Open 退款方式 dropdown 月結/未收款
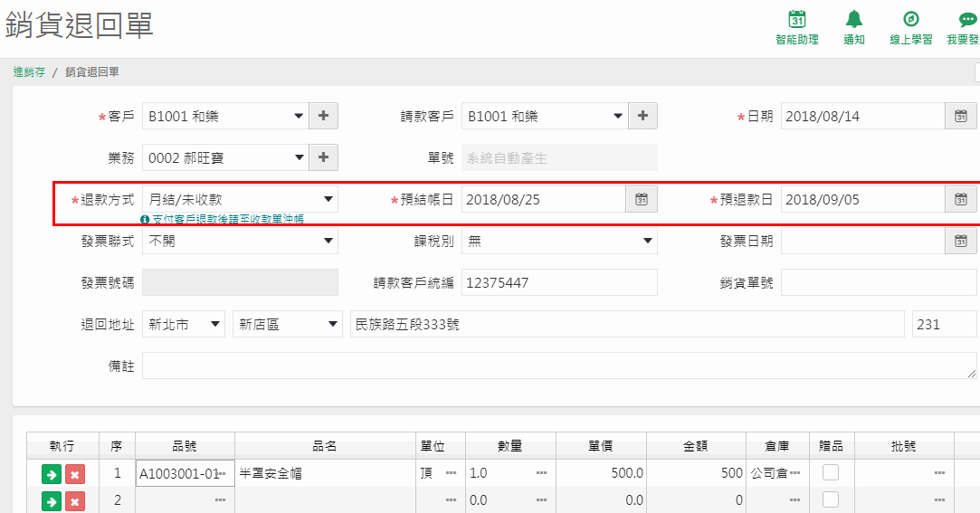 tap(240, 199)
